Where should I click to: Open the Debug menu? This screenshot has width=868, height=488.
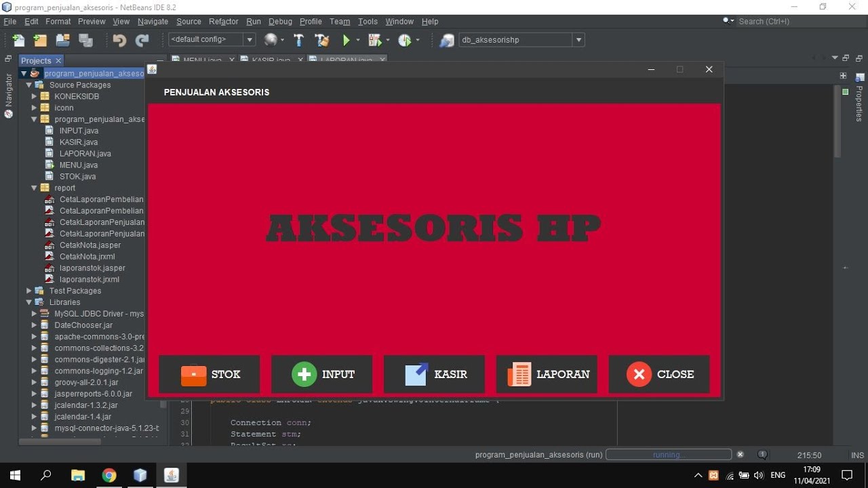tap(280, 22)
